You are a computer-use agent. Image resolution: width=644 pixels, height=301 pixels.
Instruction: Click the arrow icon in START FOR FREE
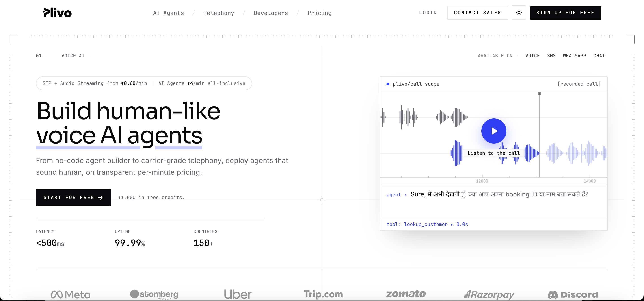click(101, 197)
